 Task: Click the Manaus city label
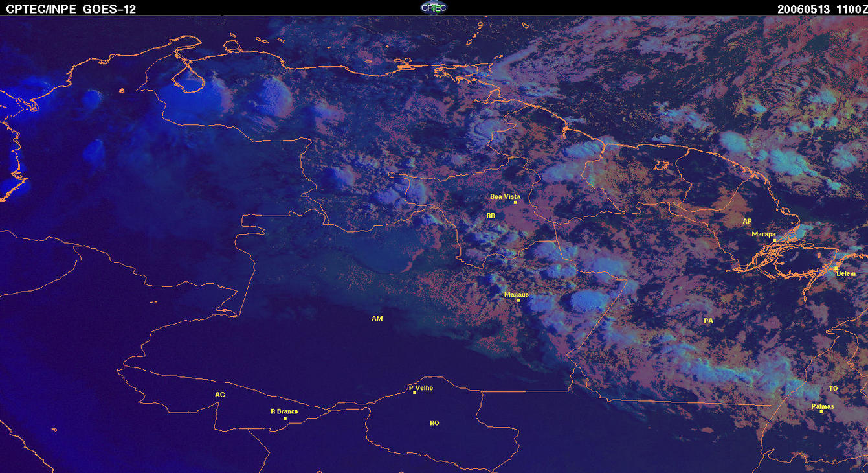pos(516,294)
